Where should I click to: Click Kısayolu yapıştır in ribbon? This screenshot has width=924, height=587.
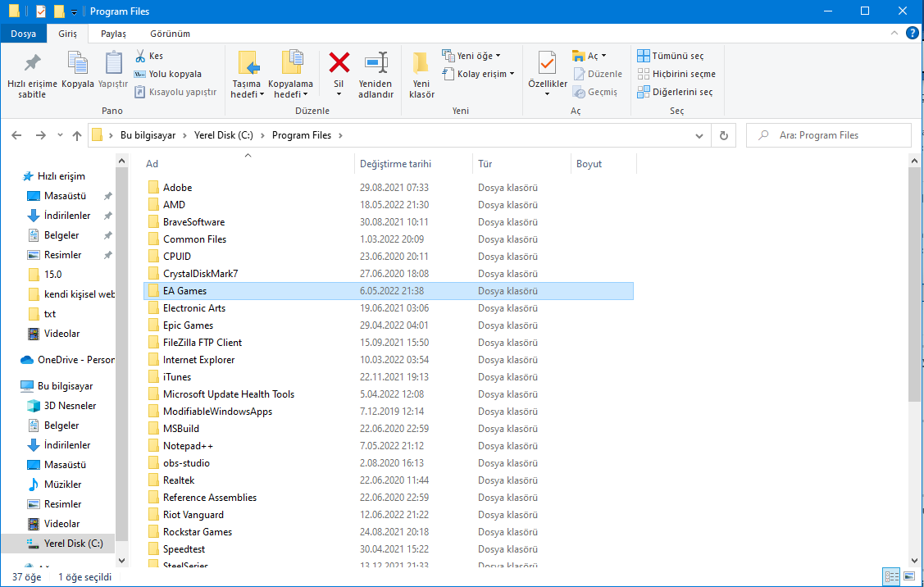[x=175, y=92]
